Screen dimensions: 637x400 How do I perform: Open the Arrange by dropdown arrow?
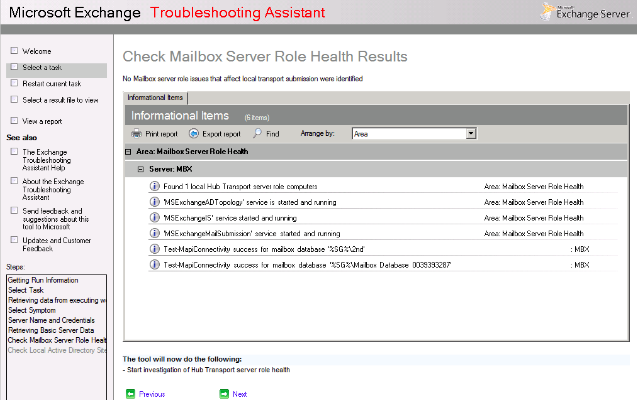471,133
